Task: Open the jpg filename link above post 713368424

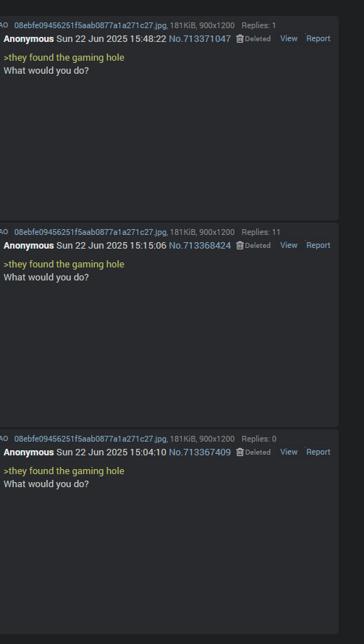Action: click(x=90, y=232)
